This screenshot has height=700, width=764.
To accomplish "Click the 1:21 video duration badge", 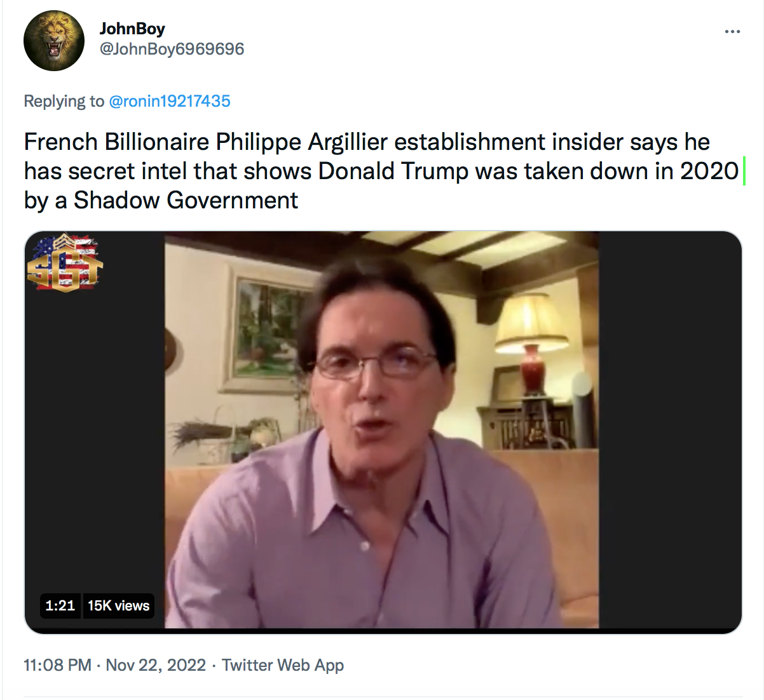I will 60,605.
